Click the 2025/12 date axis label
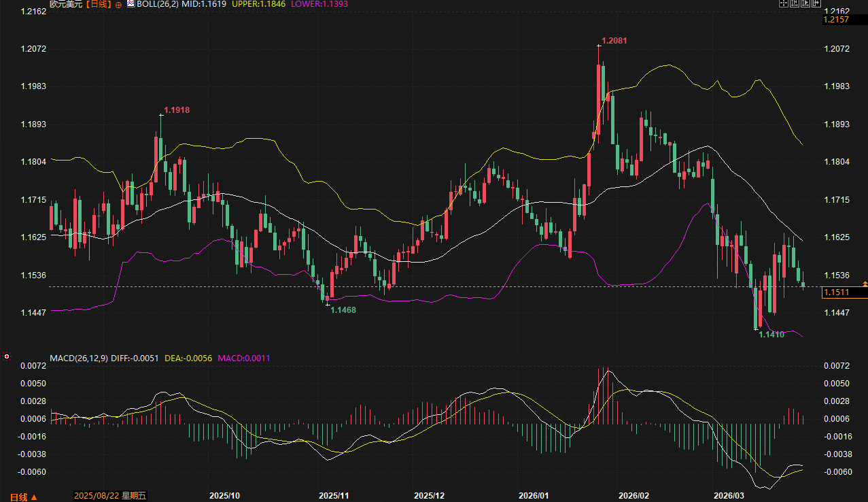 pos(429,496)
